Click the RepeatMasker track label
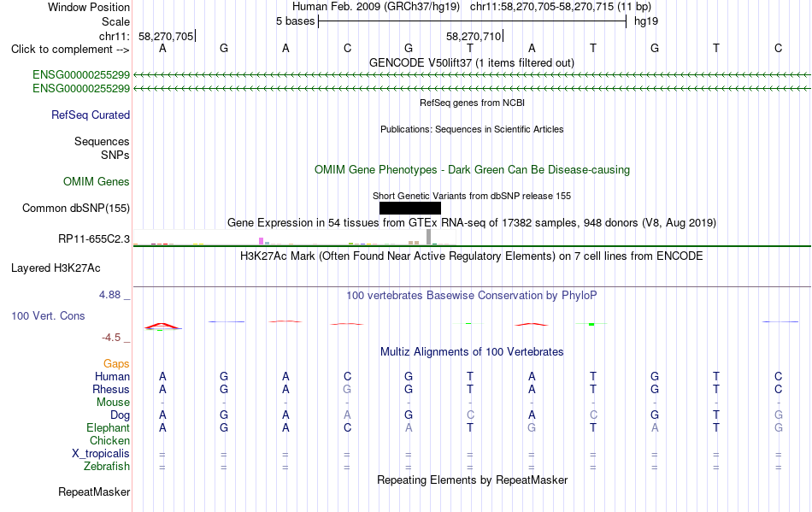The width and height of the screenshot is (812, 512). (x=94, y=491)
